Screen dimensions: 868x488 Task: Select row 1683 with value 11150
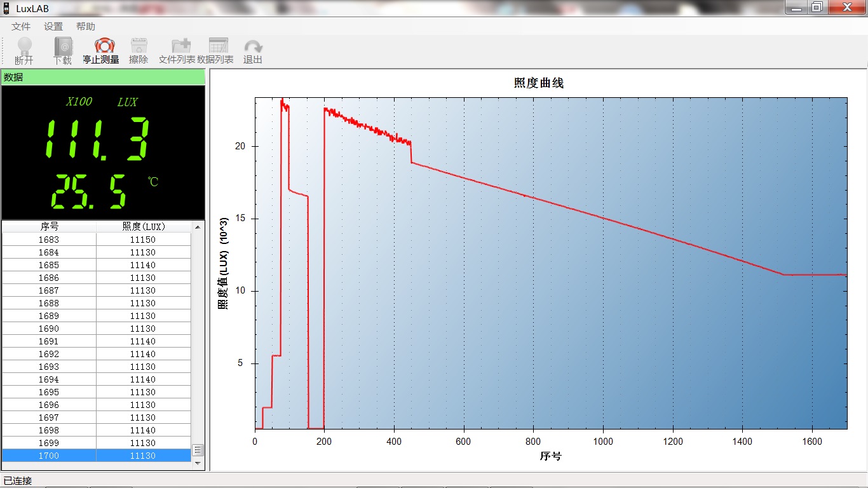point(97,240)
